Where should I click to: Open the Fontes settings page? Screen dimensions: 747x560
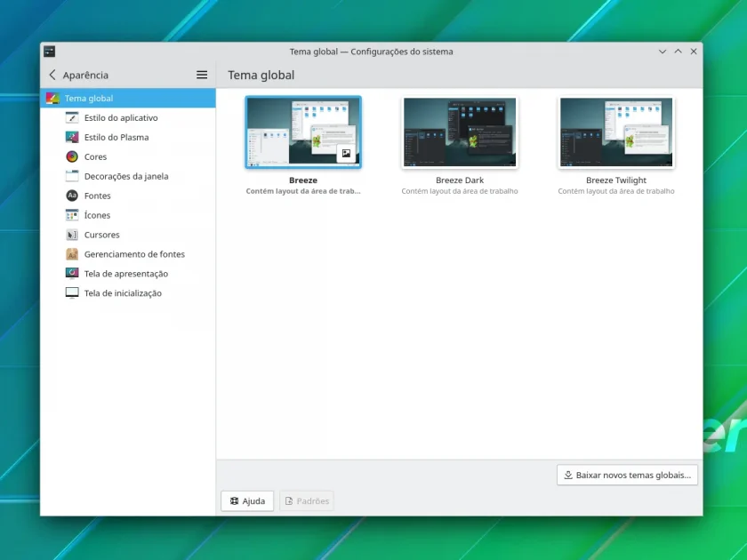128,196
